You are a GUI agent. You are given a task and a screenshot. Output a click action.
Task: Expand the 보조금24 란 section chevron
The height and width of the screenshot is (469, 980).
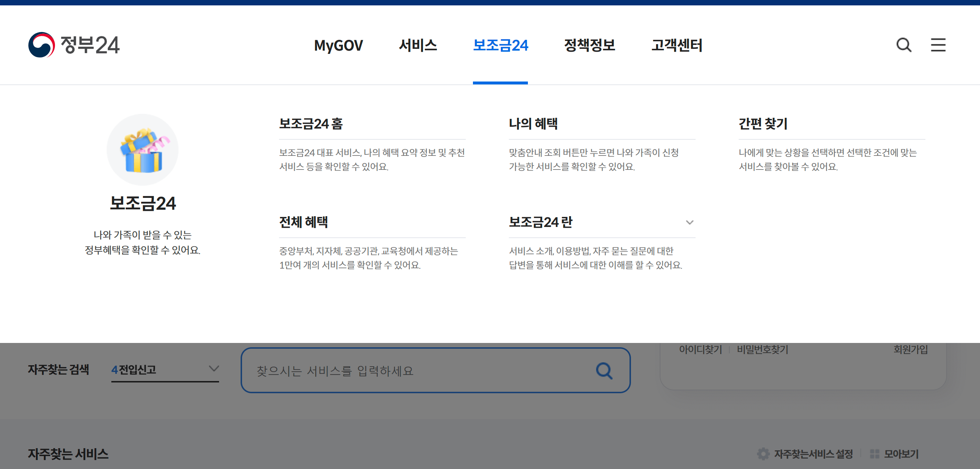(x=690, y=223)
